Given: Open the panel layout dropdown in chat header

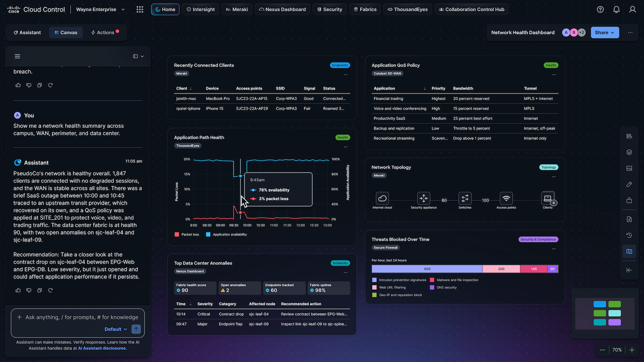Looking at the screenshot, I should [138, 56].
